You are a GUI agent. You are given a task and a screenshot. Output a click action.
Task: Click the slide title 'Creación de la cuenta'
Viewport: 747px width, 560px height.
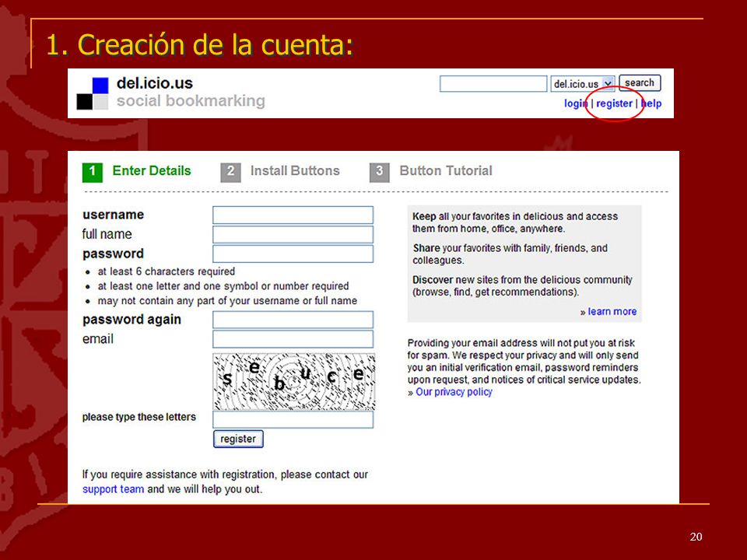click(x=200, y=45)
